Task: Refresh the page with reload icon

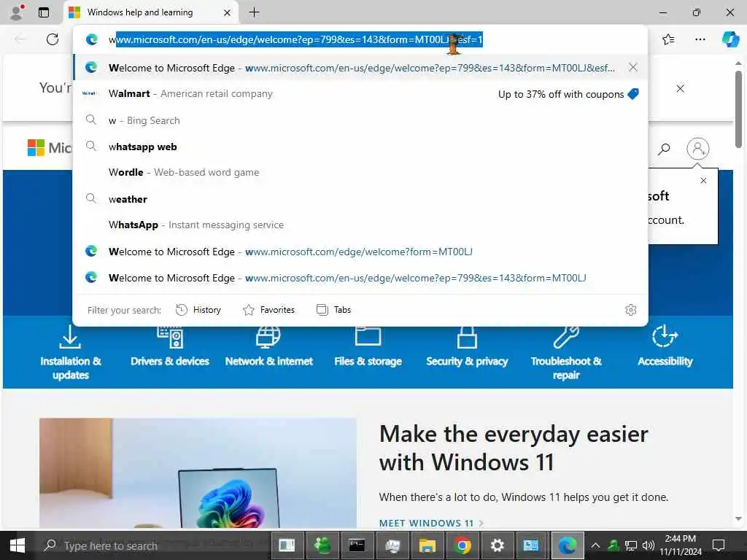Action: (x=53, y=39)
